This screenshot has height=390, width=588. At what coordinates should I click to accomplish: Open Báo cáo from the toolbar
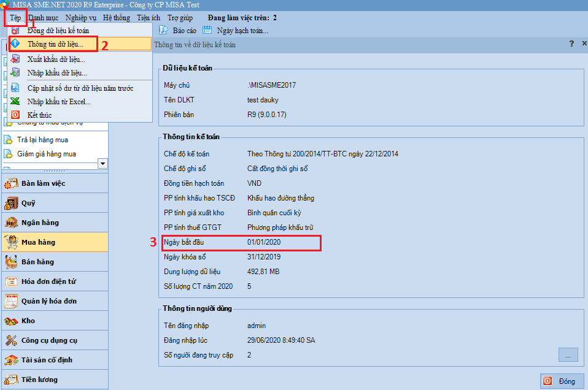(x=184, y=31)
